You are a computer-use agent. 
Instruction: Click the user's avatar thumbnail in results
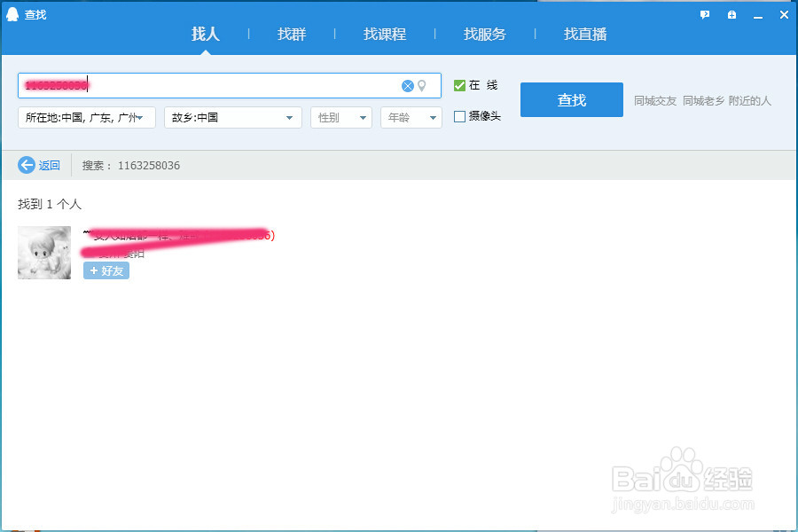click(43, 253)
